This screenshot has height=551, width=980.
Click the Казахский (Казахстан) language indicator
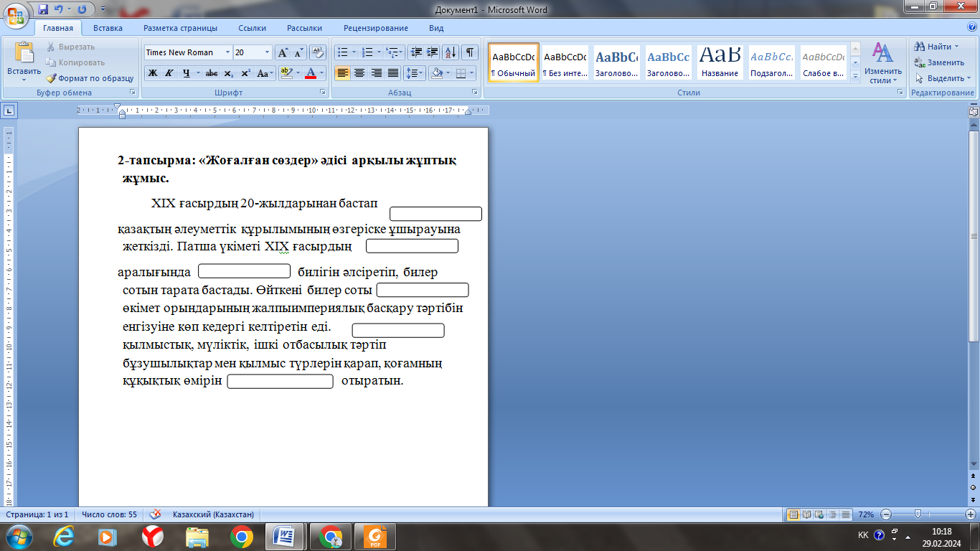[x=213, y=514]
